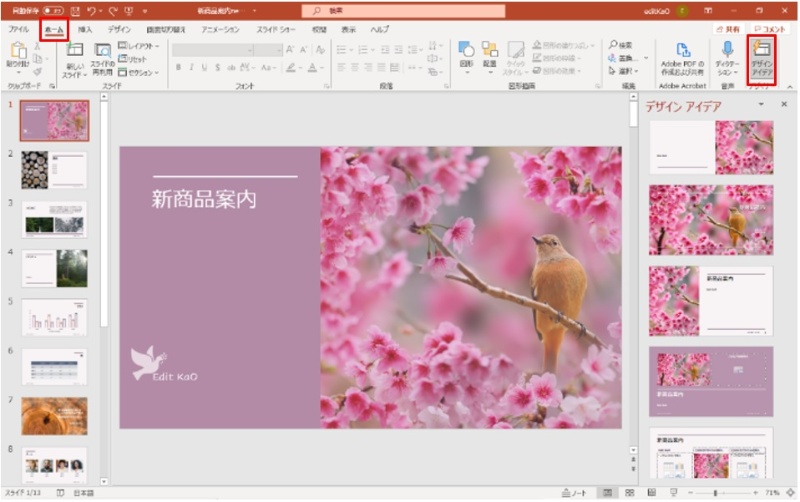Click the リセット (Reset) button
This screenshot has height=502, width=800.
(x=133, y=59)
